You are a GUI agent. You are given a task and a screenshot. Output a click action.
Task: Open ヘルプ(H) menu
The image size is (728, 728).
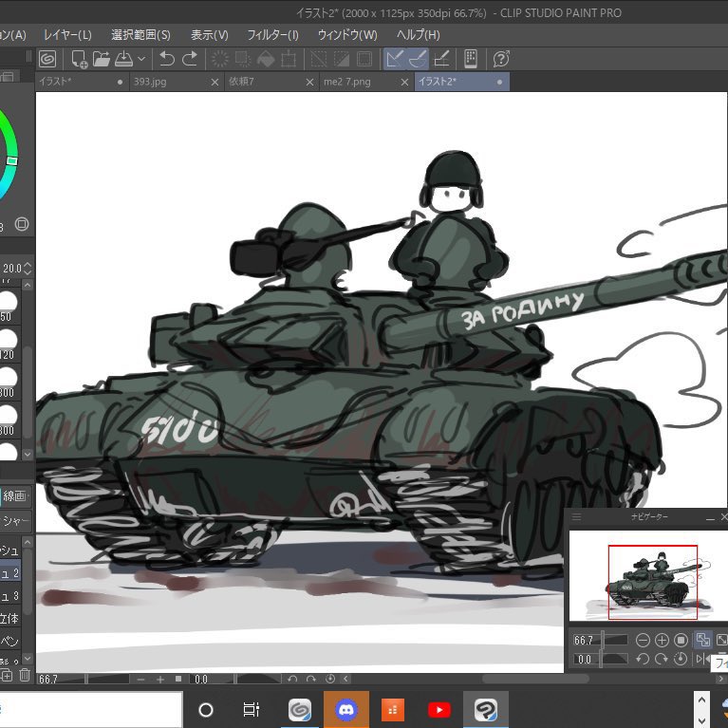(x=418, y=35)
